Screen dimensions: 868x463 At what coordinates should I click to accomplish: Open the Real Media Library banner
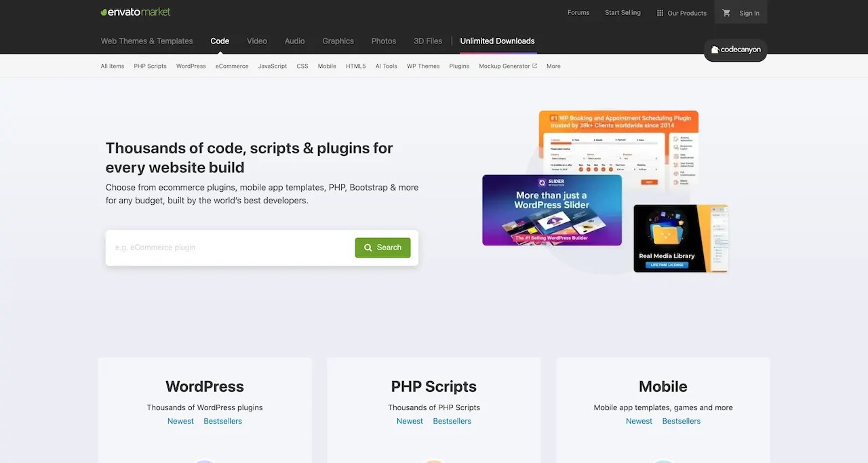tap(680, 239)
